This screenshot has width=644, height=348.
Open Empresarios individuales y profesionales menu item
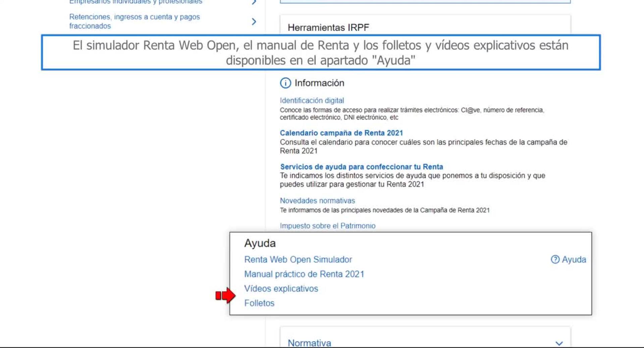point(136,2)
